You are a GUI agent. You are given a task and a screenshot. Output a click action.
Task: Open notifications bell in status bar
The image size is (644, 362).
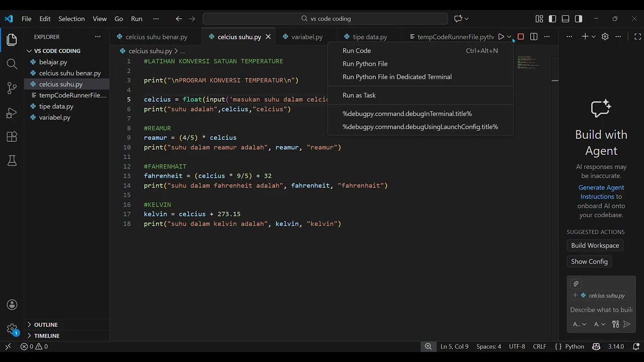636,346
